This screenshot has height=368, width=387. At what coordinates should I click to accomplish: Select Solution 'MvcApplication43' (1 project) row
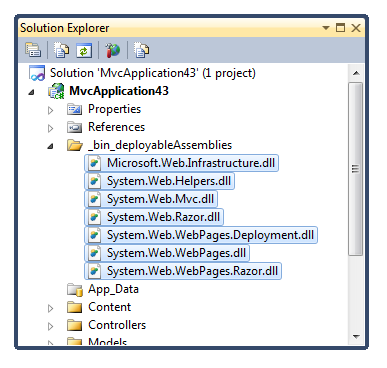(x=153, y=73)
